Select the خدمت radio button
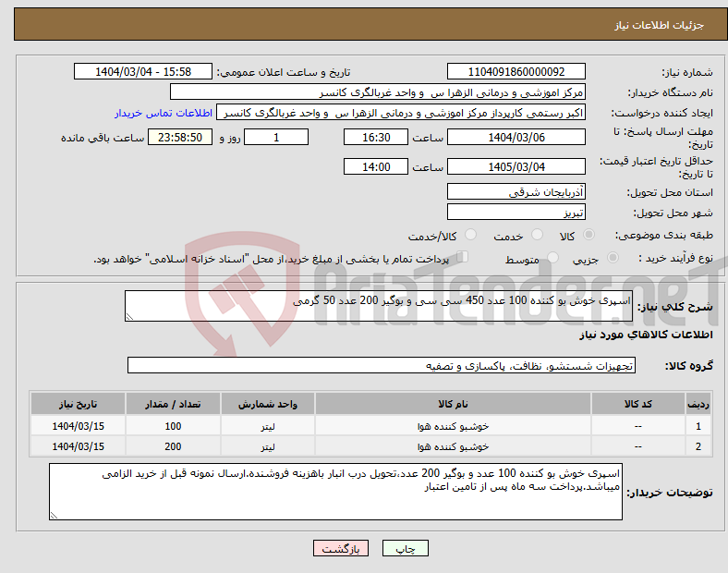 pos(537,235)
